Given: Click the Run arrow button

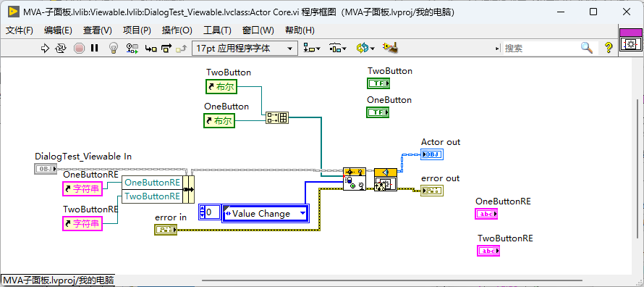Looking at the screenshot, I should coord(45,49).
